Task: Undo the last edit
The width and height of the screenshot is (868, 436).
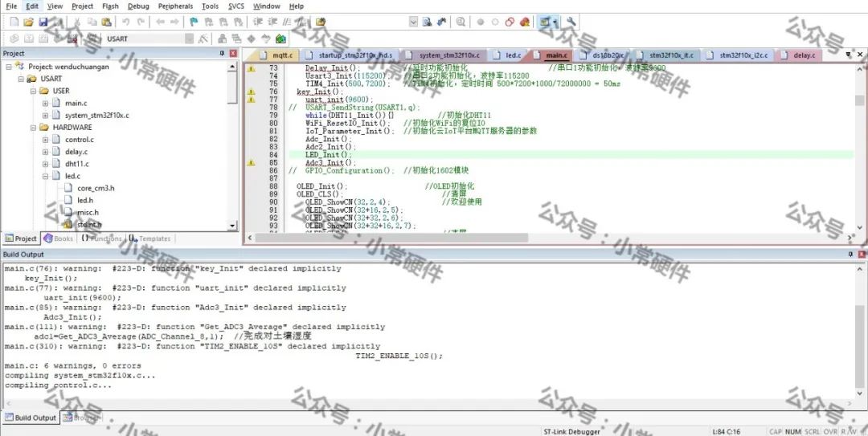Action: pyautogui.click(x=126, y=22)
